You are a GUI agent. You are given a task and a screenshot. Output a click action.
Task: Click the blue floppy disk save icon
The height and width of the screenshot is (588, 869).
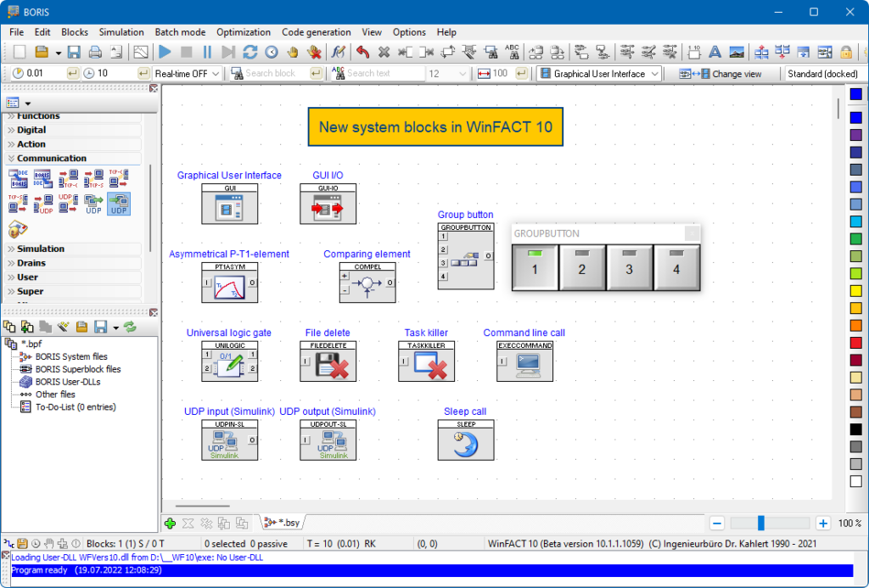[74, 52]
